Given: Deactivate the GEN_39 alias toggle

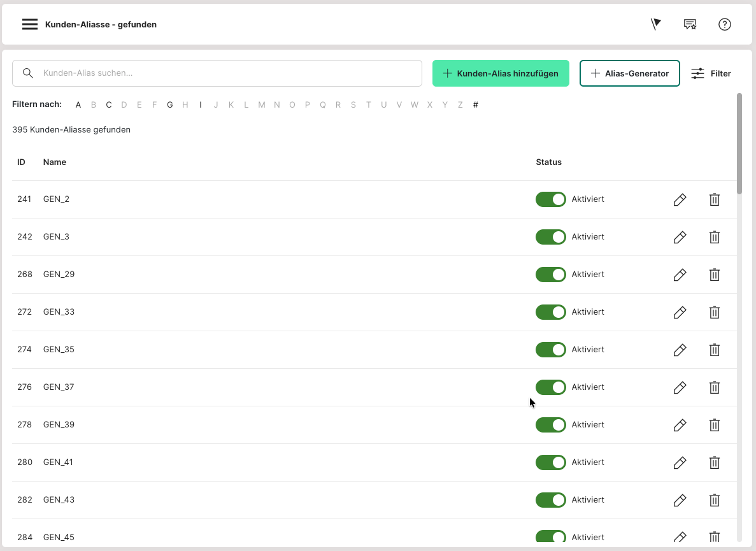Looking at the screenshot, I should [x=550, y=425].
